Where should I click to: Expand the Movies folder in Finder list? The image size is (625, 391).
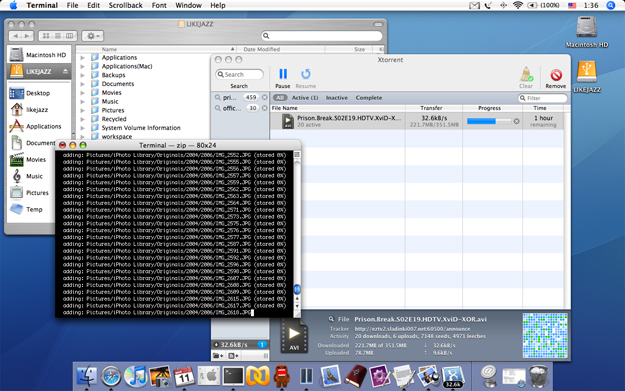tap(83, 92)
